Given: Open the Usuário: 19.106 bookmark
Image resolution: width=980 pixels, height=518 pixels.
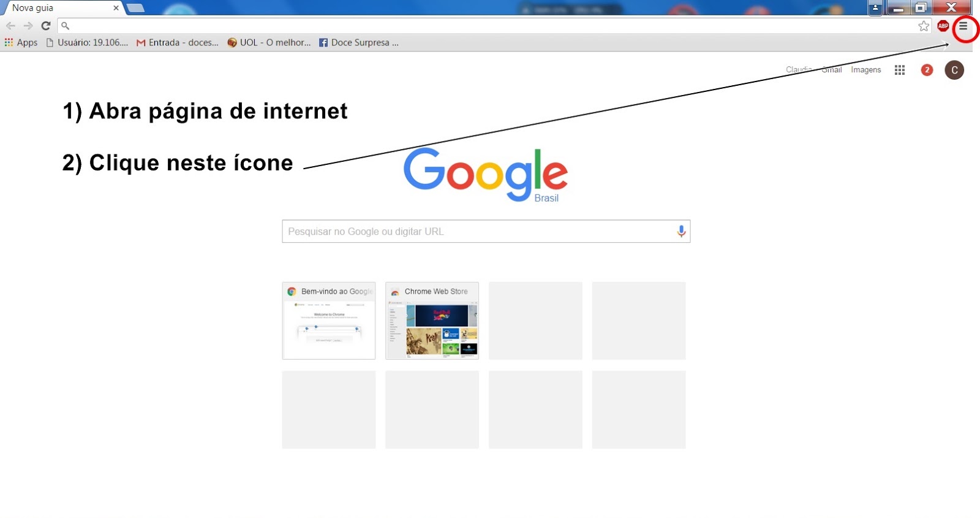Looking at the screenshot, I should click(x=88, y=42).
